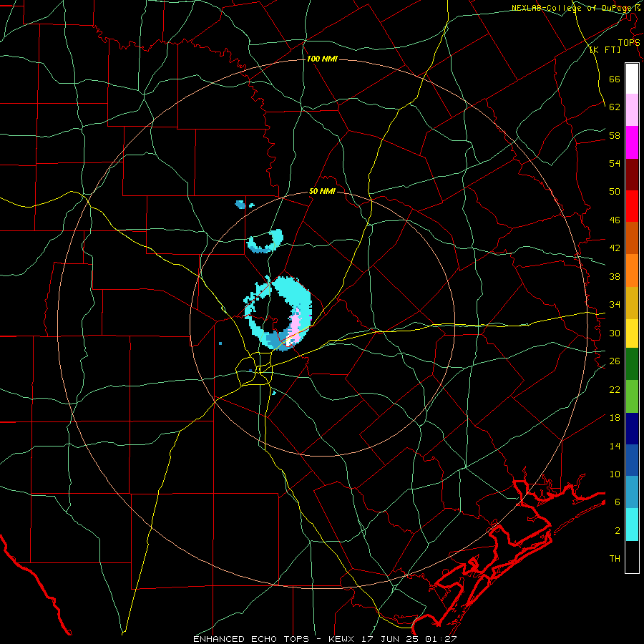Click the tiny blue echo above the 50 NMI ring
This screenshot has height=644, width=644.
coord(241,204)
